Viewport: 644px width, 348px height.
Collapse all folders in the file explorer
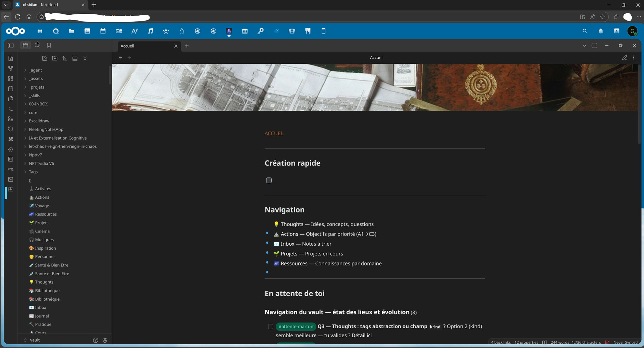(x=85, y=58)
